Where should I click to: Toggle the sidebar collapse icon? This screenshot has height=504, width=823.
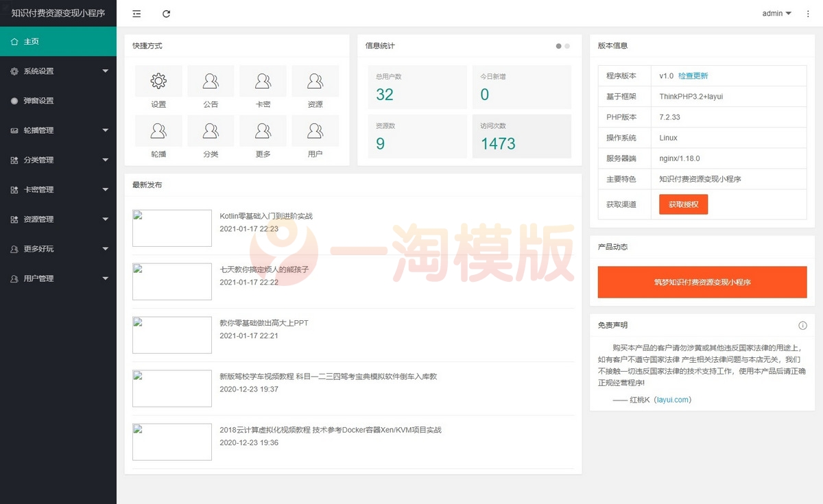tap(136, 13)
